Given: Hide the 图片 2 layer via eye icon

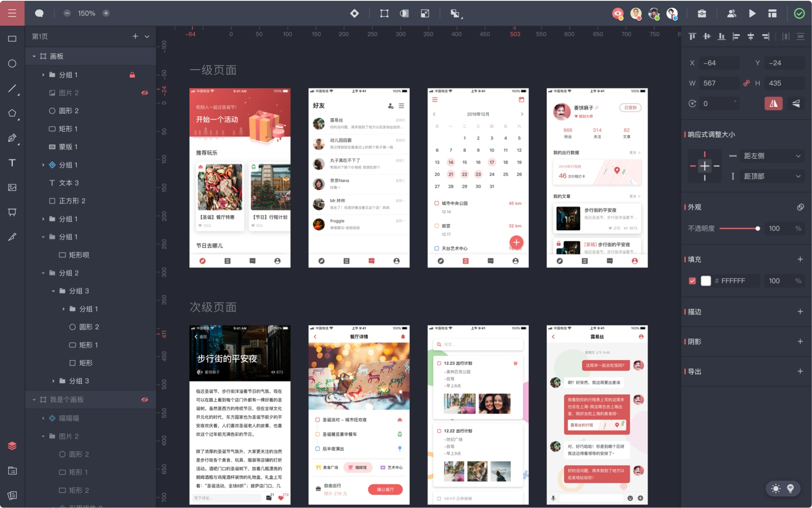Looking at the screenshot, I should (145, 93).
